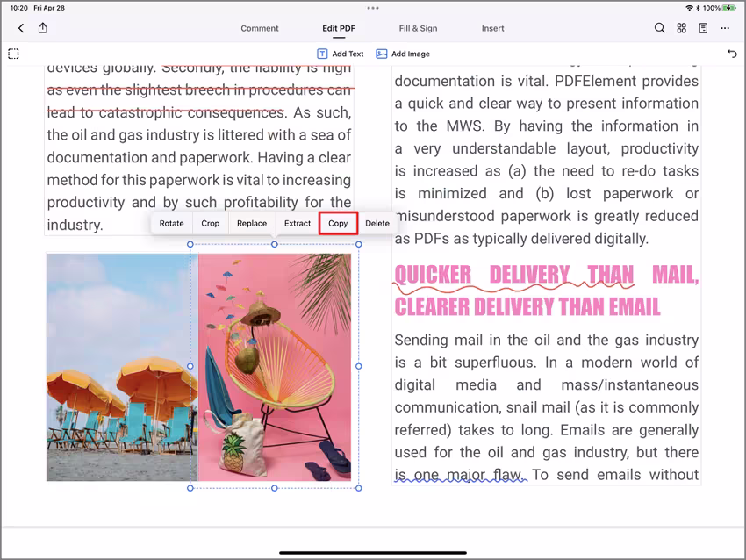Open the search magnifier icon
Image resolution: width=746 pixels, height=560 pixels.
pos(659,28)
